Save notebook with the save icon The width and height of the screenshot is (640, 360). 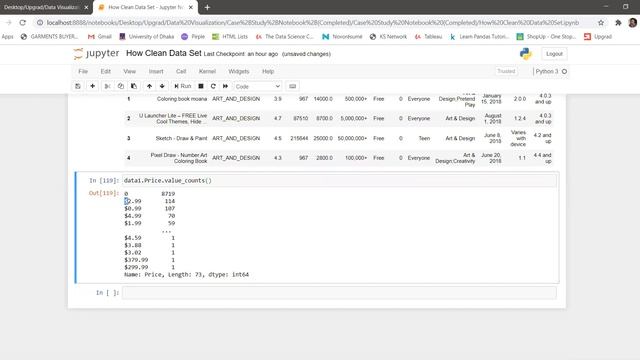click(78, 86)
